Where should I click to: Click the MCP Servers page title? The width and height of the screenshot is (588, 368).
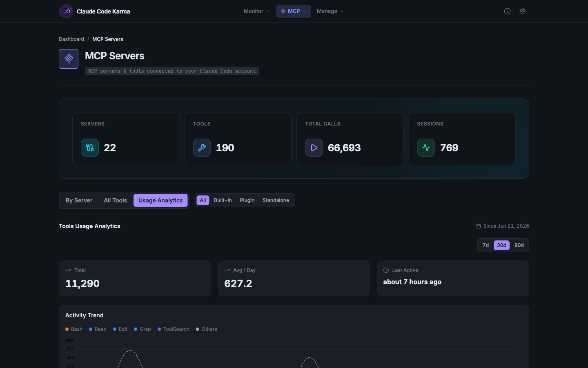(115, 56)
